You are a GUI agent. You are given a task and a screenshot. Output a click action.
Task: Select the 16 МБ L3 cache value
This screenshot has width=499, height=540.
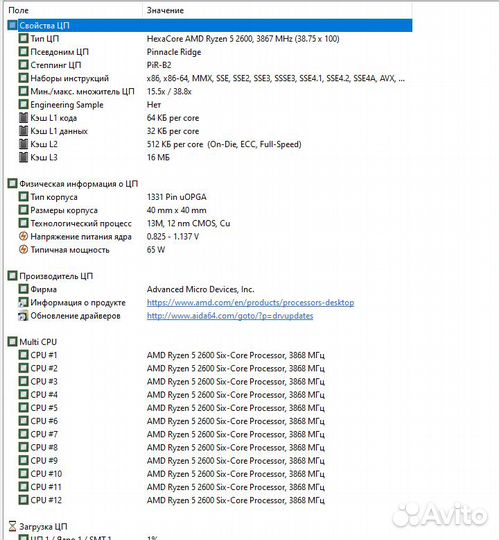[x=158, y=157]
